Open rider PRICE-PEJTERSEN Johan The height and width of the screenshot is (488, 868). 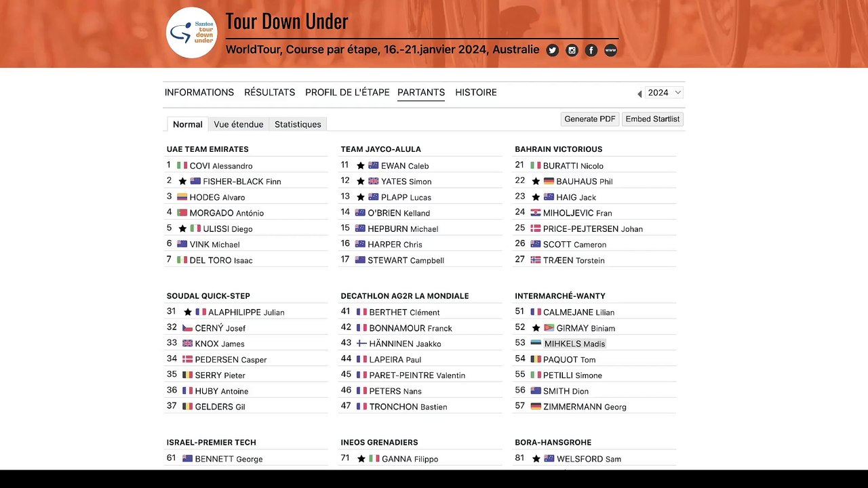click(x=593, y=229)
